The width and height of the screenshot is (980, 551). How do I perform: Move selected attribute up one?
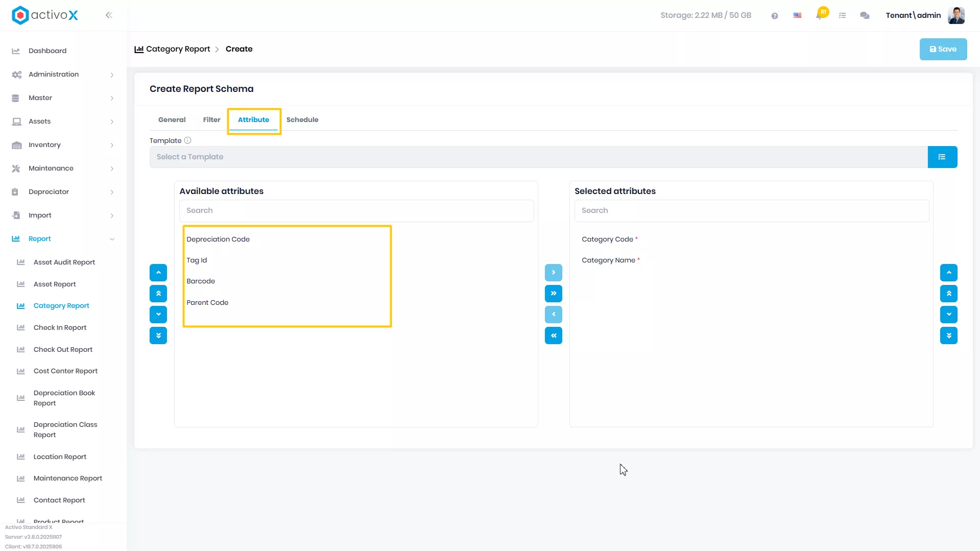[x=949, y=273]
